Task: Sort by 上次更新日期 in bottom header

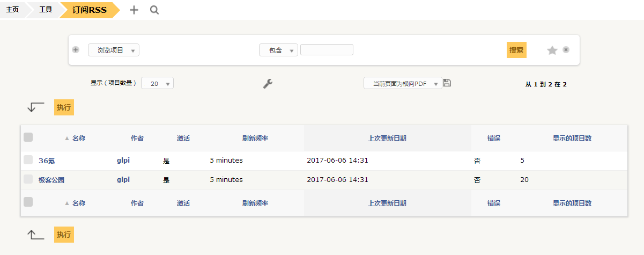Action: 387,203
